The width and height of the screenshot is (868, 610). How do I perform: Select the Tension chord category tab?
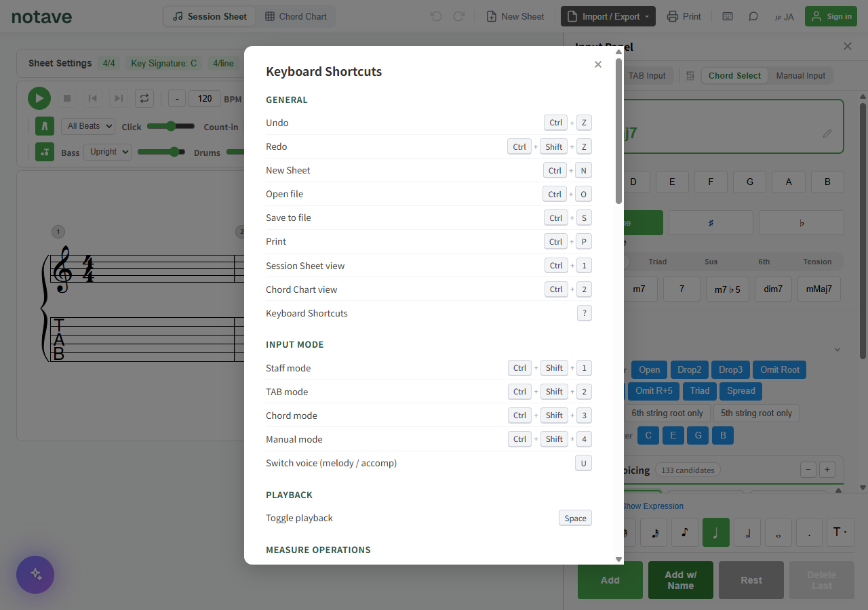pos(817,262)
